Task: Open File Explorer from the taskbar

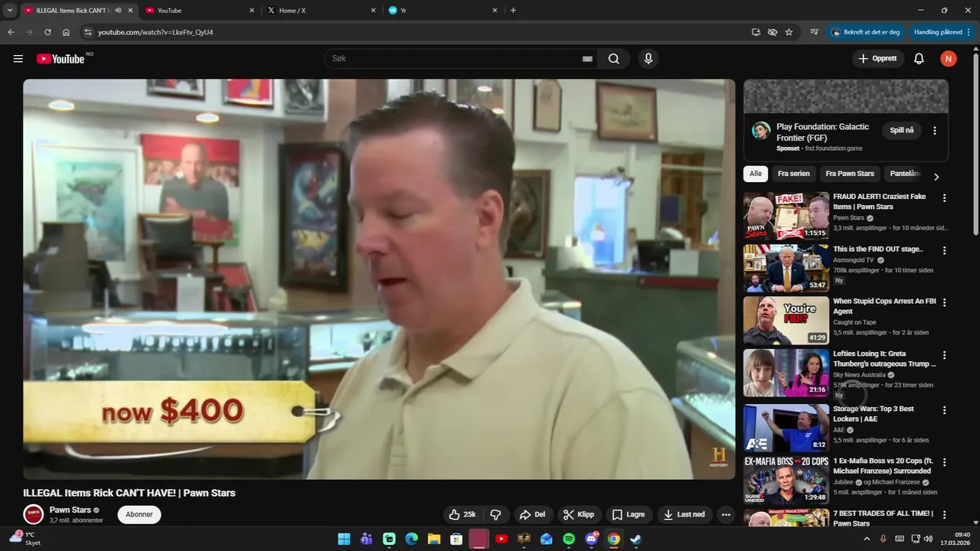Action: click(x=433, y=539)
